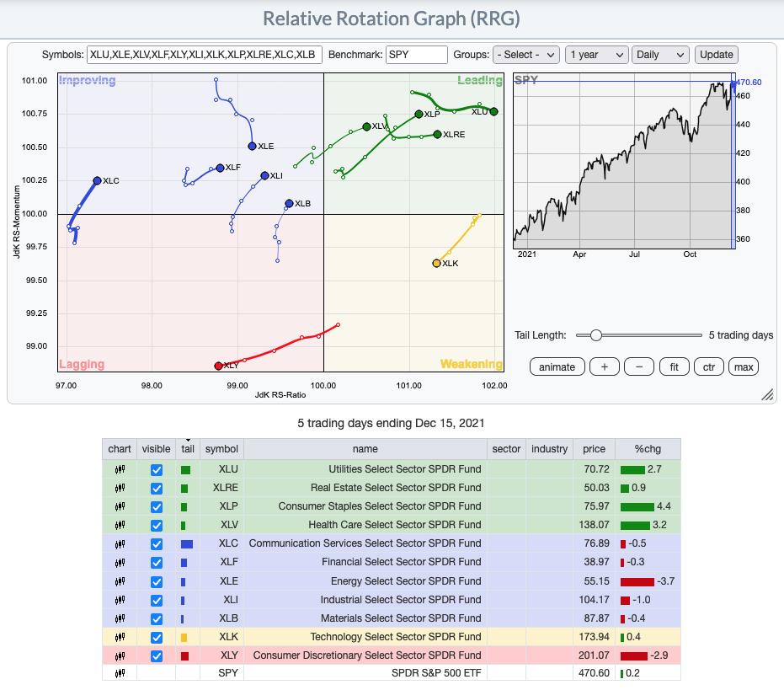The width and height of the screenshot is (784, 690).
Task: Start the animate button
Action: coord(557,366)
